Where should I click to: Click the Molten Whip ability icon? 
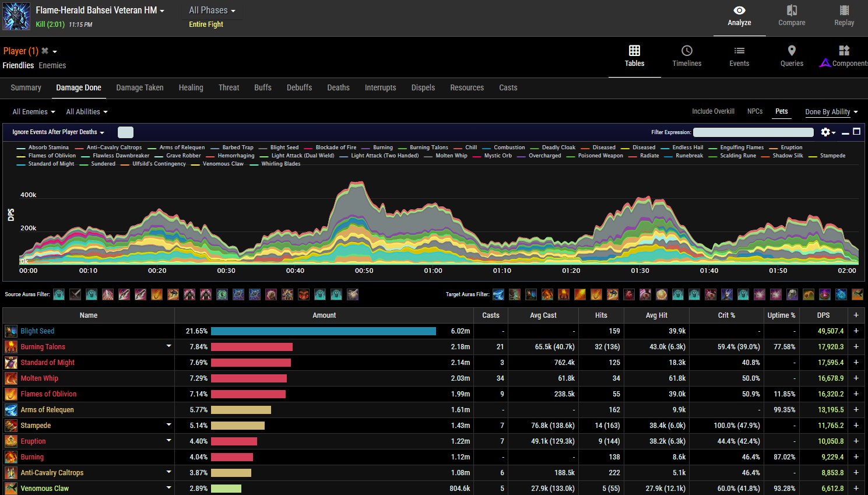tap(11, 378)
